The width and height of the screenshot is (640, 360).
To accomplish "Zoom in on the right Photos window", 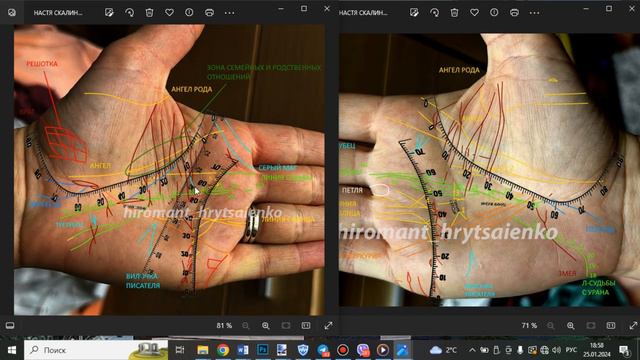I will click(x=571, y=325).
